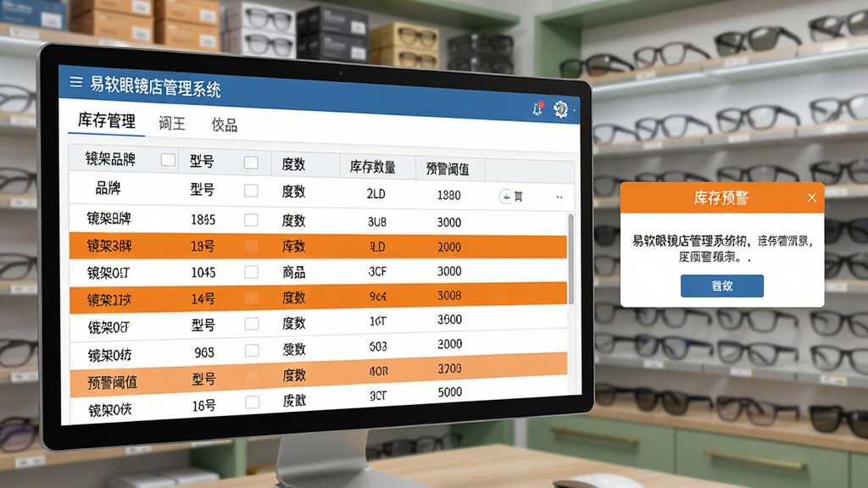
Task: Click the 易软眼镜店管理系统 title
Action: [155, 87]
